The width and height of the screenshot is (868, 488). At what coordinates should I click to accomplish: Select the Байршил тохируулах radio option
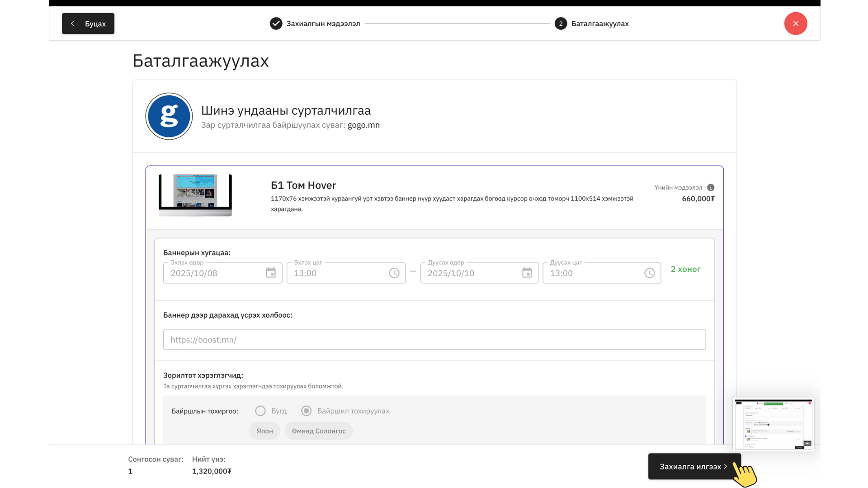307,411
